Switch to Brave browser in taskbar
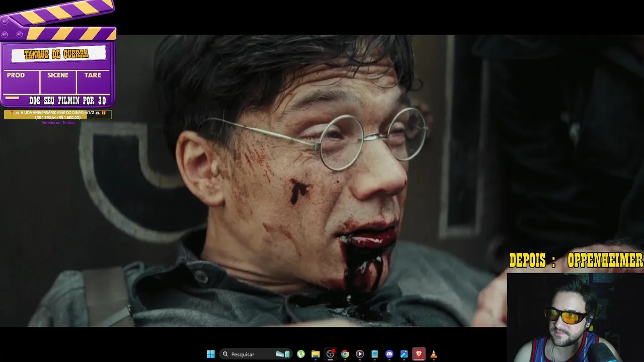This screenshot has height=362, width=644. 419,354
